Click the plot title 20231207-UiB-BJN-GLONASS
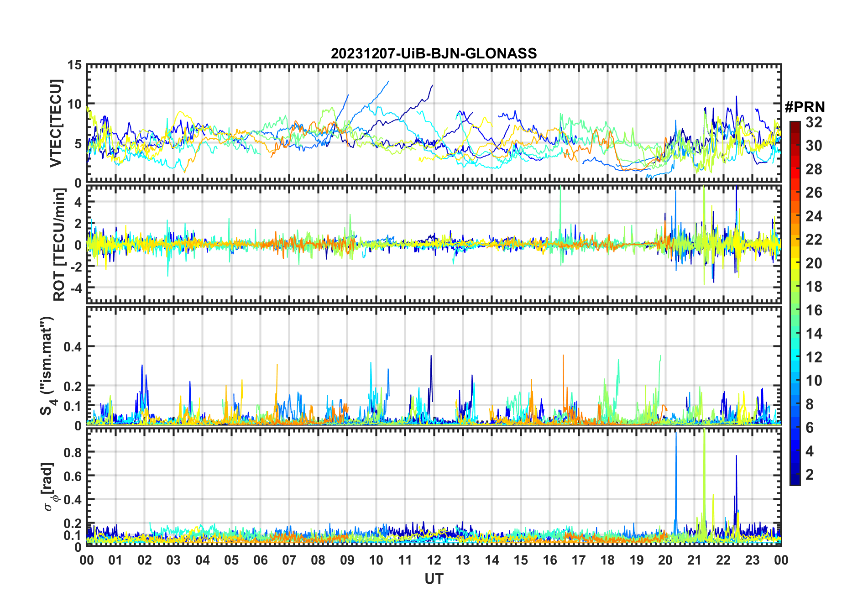The image size is (868, 607). coord(434,54)
